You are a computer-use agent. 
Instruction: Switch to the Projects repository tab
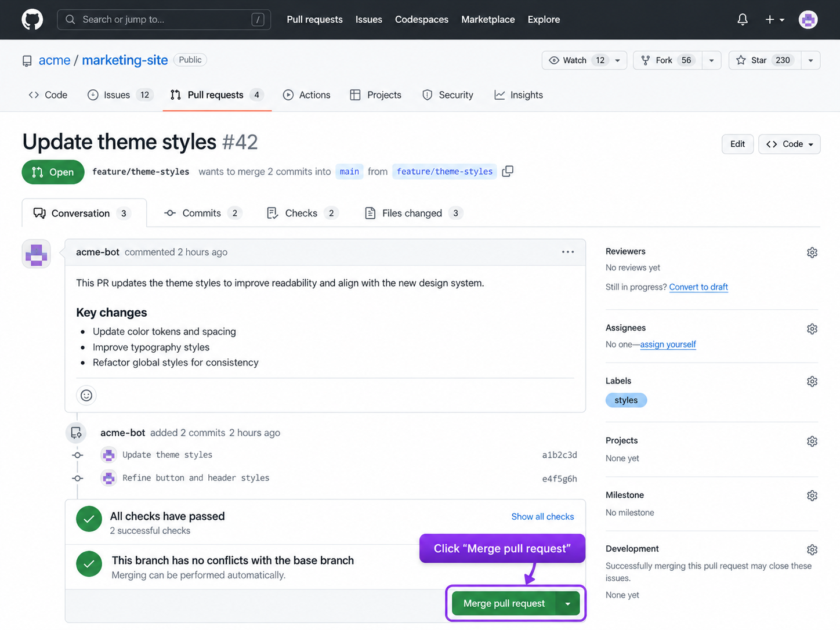click(x=375, y=95)
